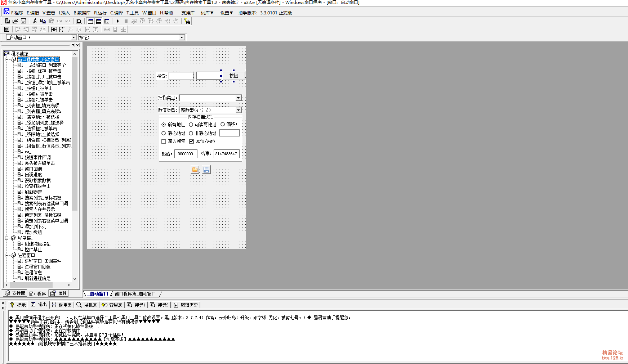Open the T.工具 menu
The image size is (628, 364).
[x=132, y=13]
